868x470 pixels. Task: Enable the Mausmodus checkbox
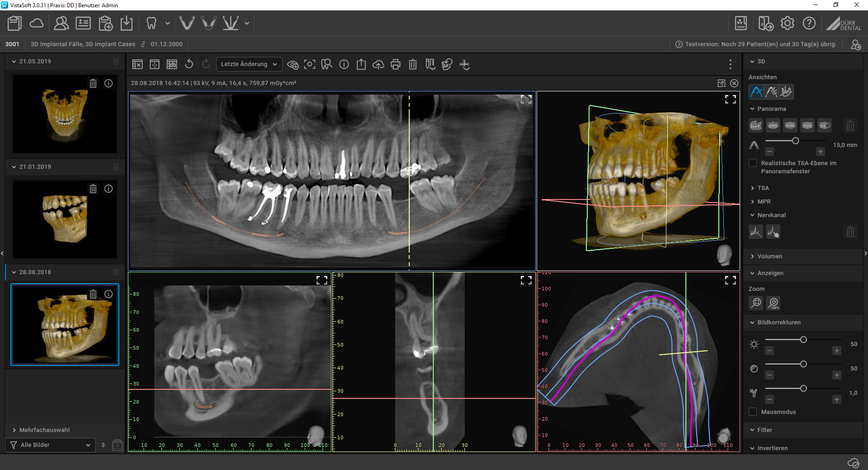pyautogui.click(x=753, y=412)
